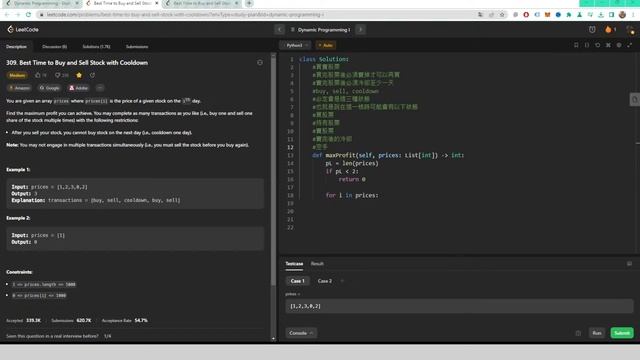Click the thumbs down dislike icon
Screen dimensions: 640x360
pyautogui.click(x=58, y=75)
